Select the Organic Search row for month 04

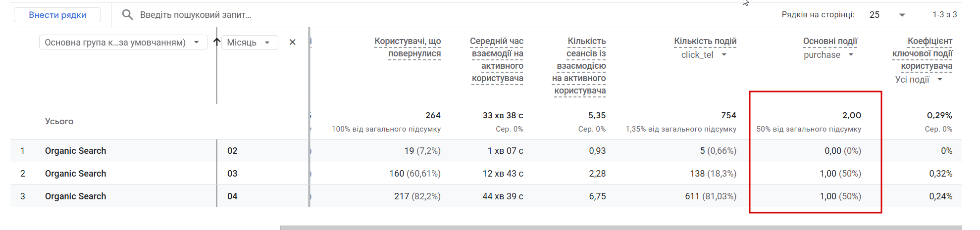coord(75,196)
